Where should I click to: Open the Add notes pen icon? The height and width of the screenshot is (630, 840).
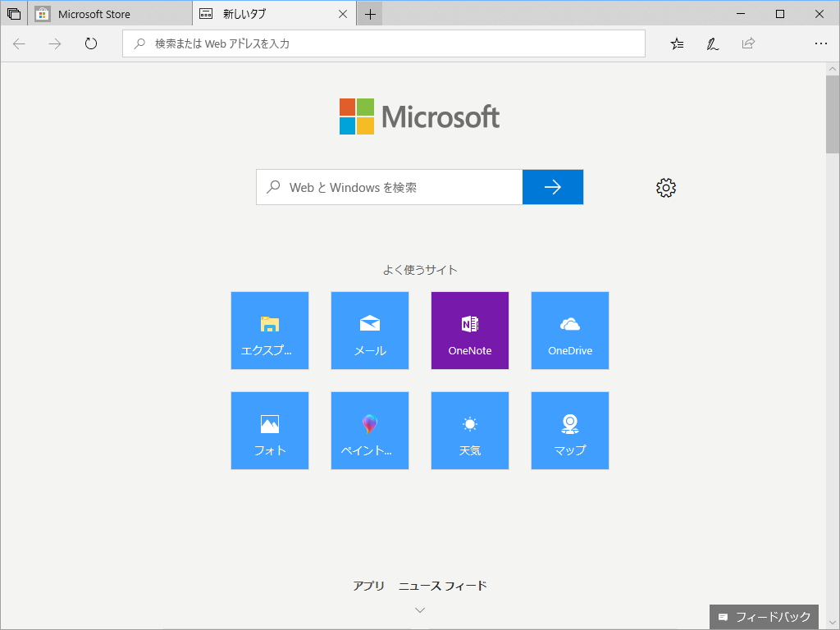pyautogui.click(x=713, y=44)
